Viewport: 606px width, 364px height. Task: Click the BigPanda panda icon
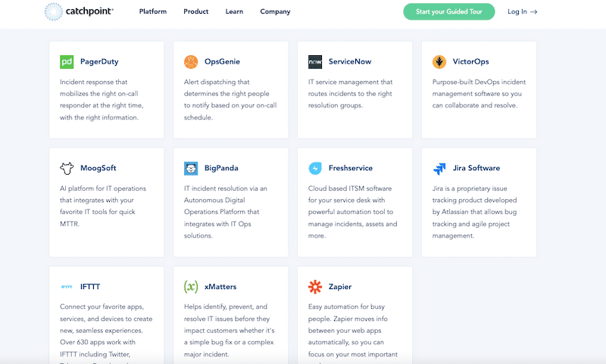pyautogui.click(x=191, y=168)
